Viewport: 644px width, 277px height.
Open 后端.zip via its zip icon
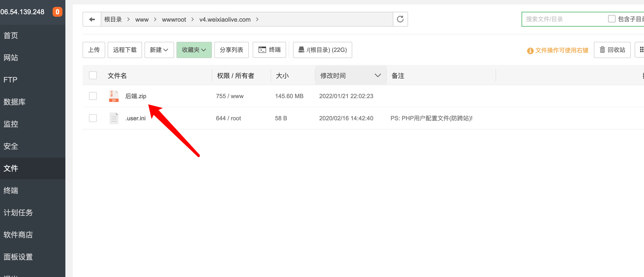coord(114,96)
